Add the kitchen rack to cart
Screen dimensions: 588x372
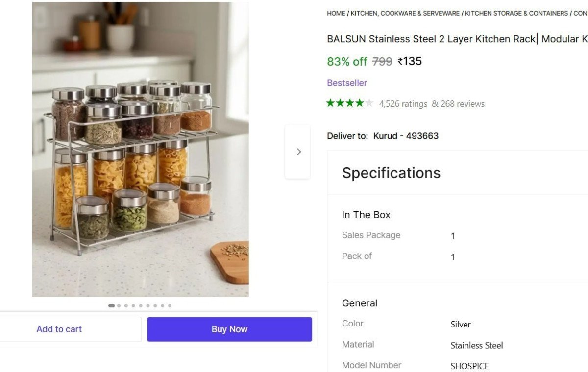click(x=59, y=329)
